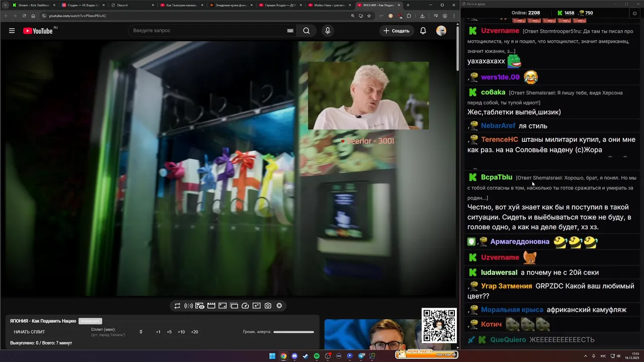The image size is (644, 362).
Task: Add +20 minutes to split
Action: click(195, 332)
